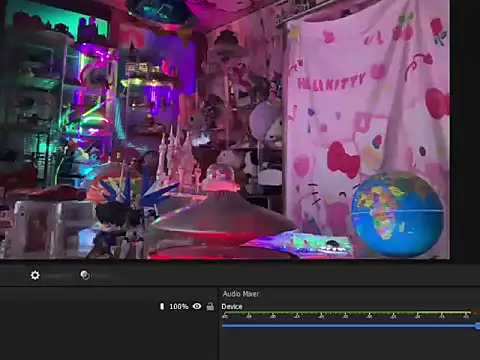The height and width of the screenshot is (360, 480).
Task: Open Filters using the overlapping circles icon
Action: click(85, 275)
